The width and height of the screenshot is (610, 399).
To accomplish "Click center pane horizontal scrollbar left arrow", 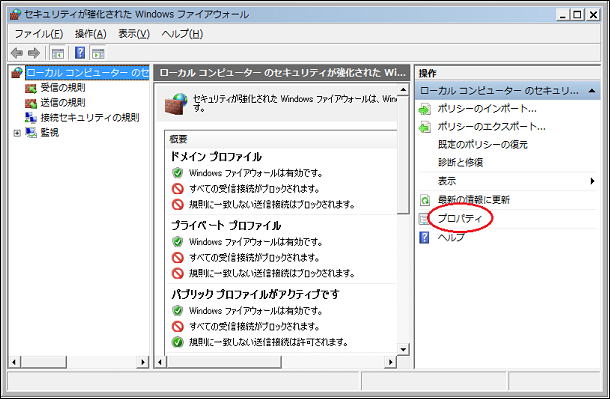I will pos(160,362).
